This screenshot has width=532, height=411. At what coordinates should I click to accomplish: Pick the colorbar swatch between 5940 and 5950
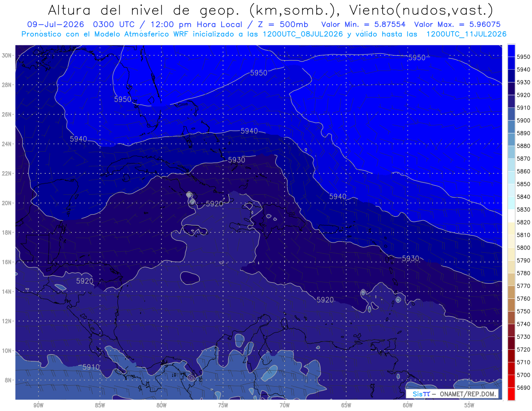click(x=511, y=63)
